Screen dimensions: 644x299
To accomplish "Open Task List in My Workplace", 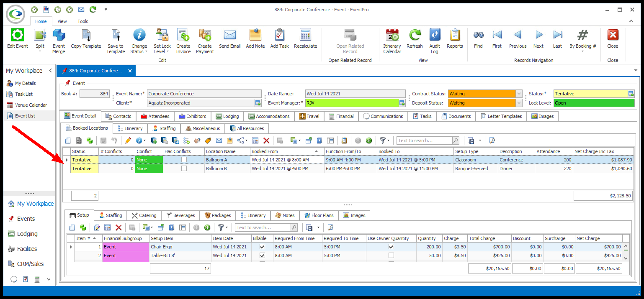I will pyautogui.click(x=24, y=94).
